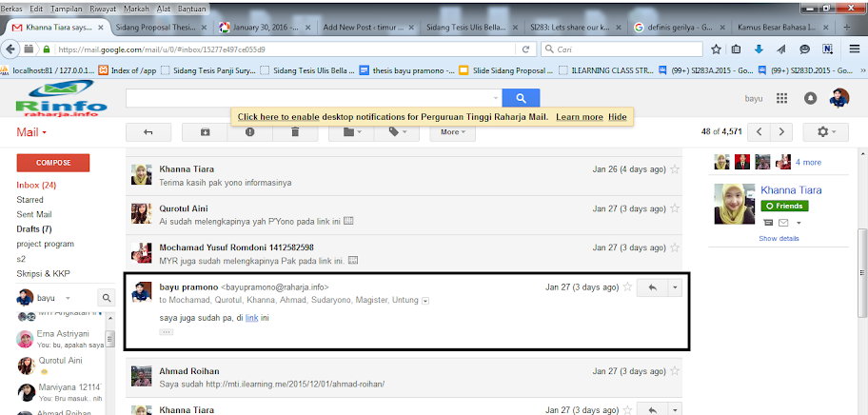Screen dimensions: 868x415
Task: Click the browser back arrow button
Action: [10, 49]
